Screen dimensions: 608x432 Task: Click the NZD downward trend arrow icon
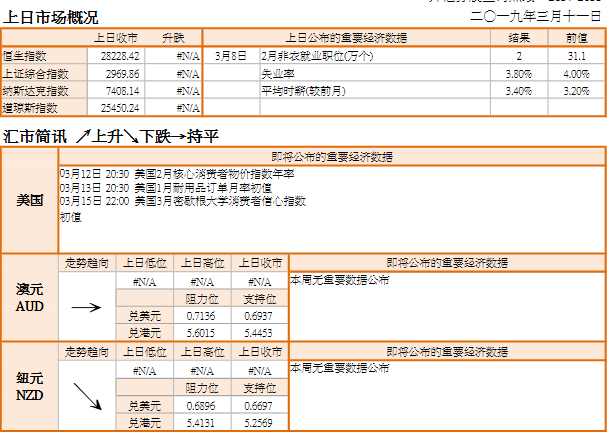click(88, 396)
